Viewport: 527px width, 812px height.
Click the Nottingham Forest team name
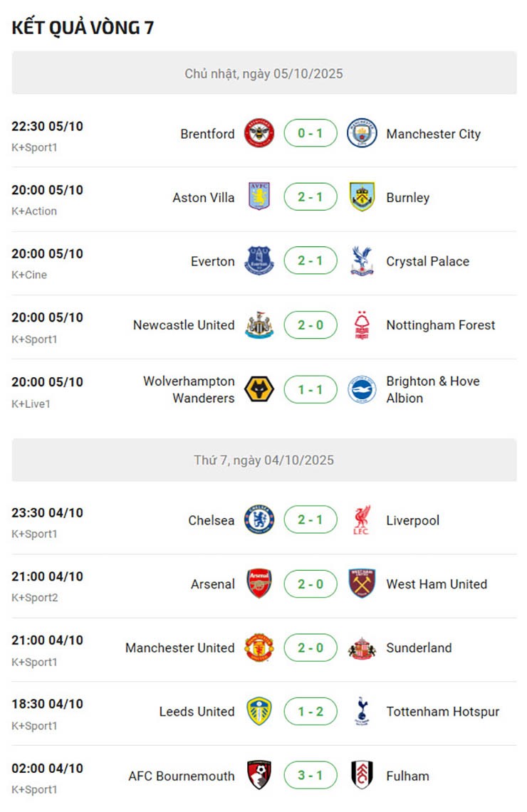pos(440,325)
